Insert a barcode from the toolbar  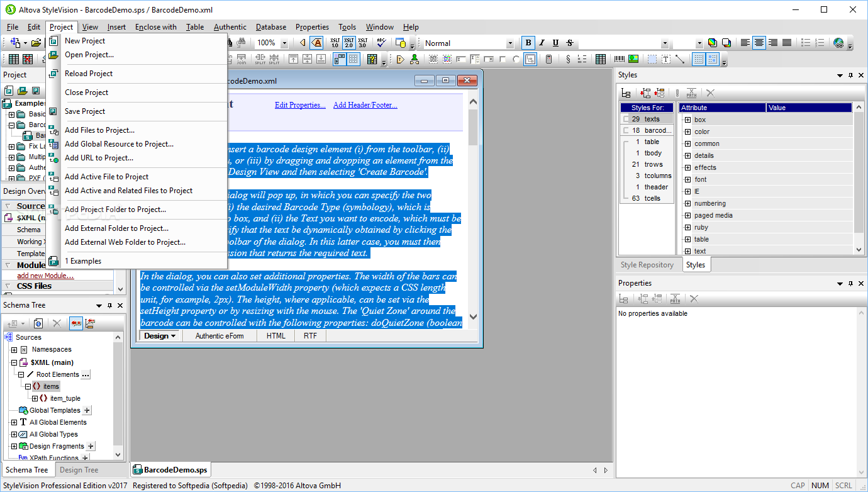click(620, 59)
